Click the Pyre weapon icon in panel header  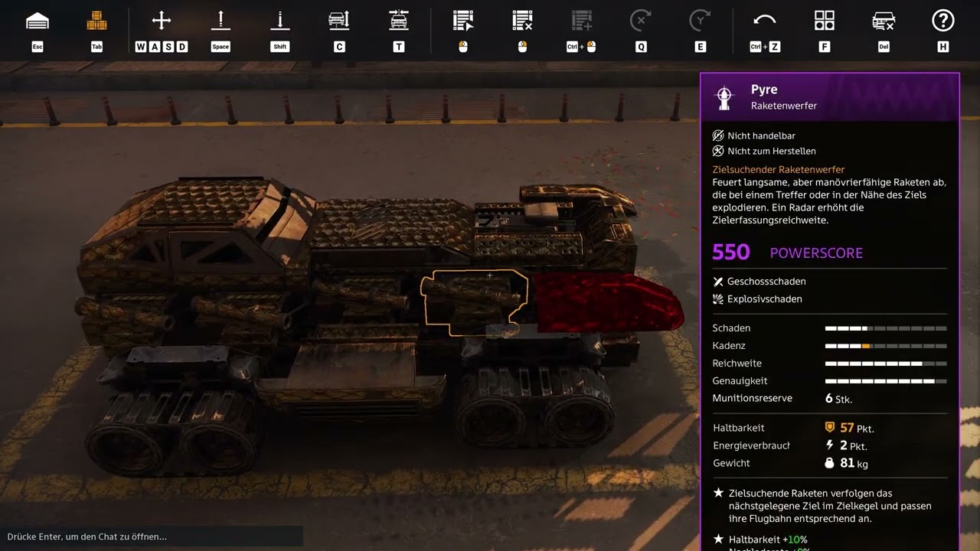click(724, 96)
